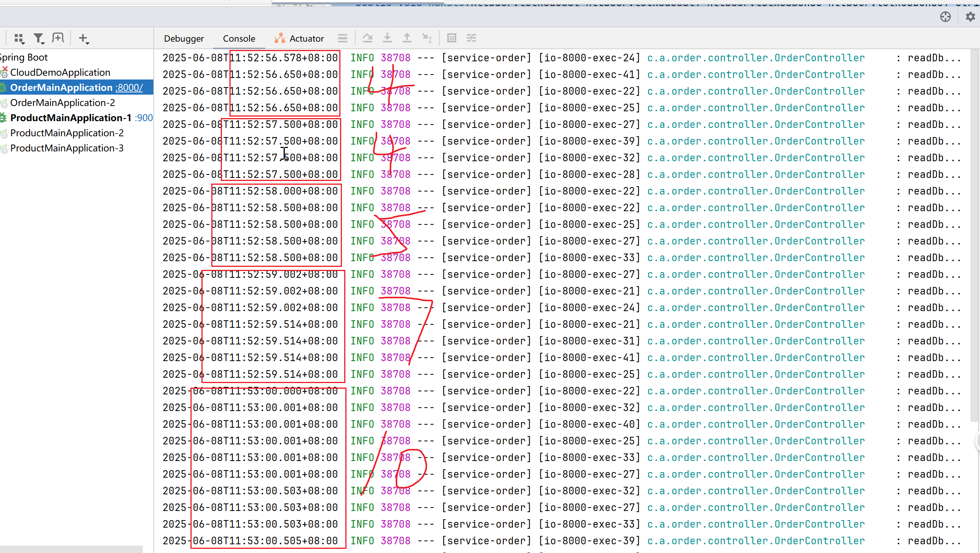The height and width of the screenshot is (553, 980).
Task: Click the Step Into download-arrow icon
Action: pos(387,38)
